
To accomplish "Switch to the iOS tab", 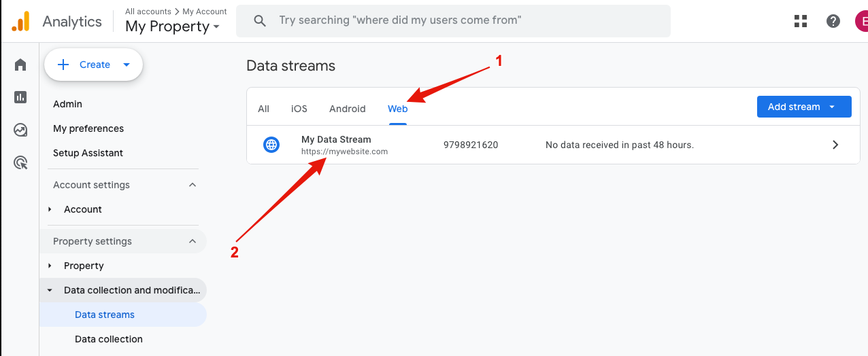I will 299,109.
